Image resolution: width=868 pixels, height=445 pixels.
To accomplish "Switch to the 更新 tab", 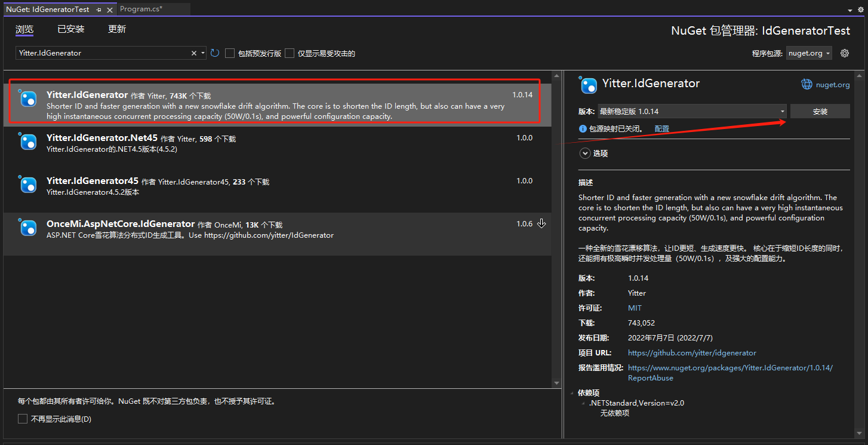I will click(x=117, y=29).
